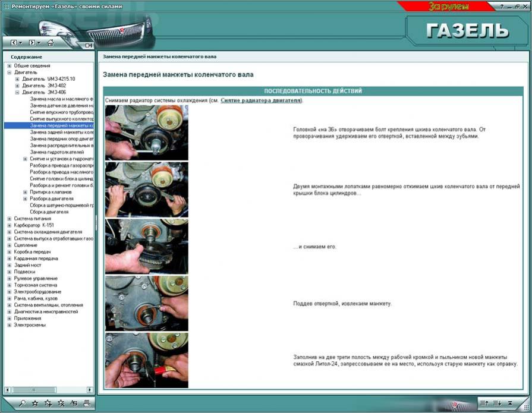Screen dimensions: 532x413
Task: Open Замена датчиков давления масла topic
Action: pos(61,105)
